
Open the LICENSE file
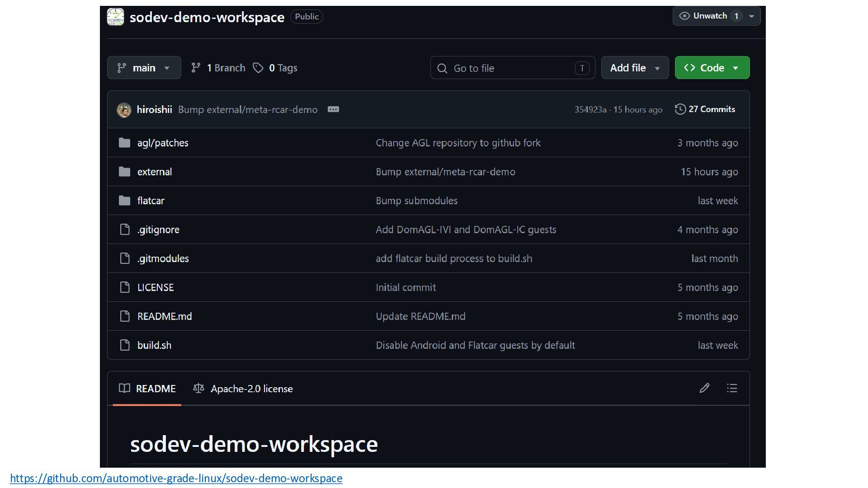click(156, 287)
